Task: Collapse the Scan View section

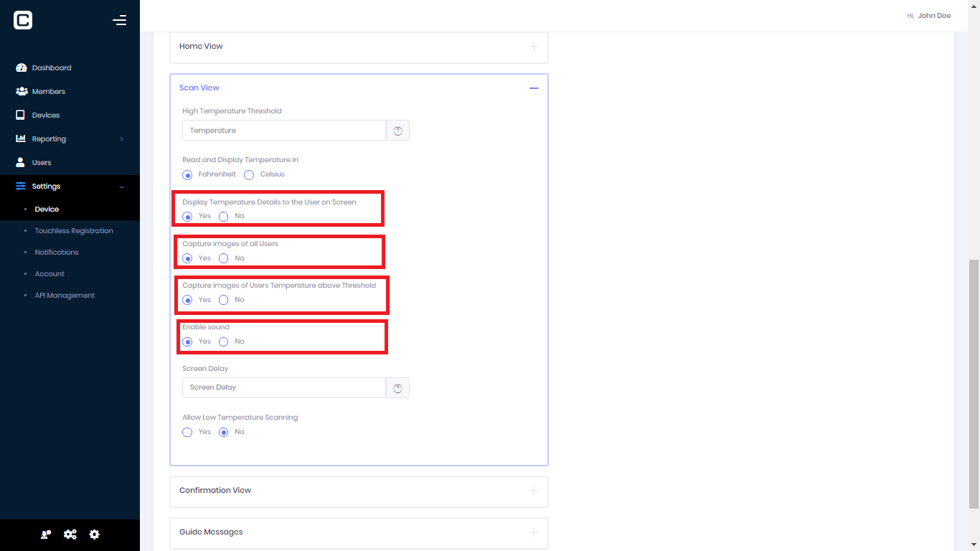Action: [534, 88]
